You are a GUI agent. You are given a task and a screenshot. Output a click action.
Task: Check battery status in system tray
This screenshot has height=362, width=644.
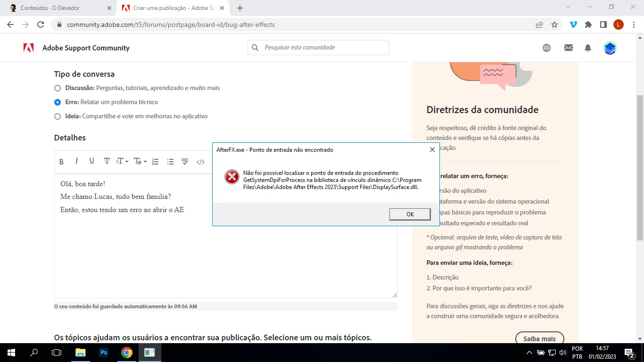[541, 353]
